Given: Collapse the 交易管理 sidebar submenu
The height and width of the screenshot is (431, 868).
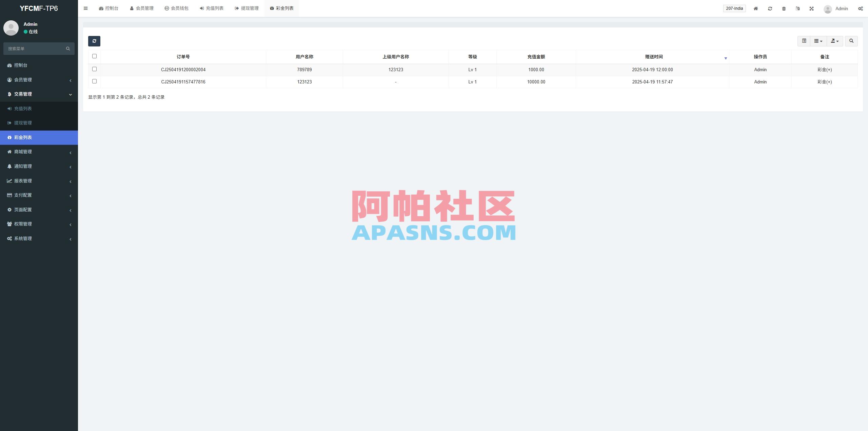Looking at the screenshot, I should tap(39, 94).
